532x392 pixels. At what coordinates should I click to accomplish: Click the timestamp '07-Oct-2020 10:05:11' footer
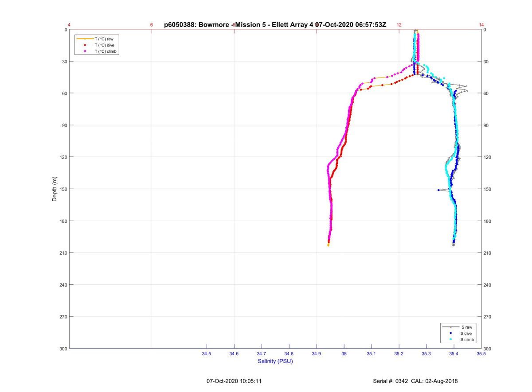click(234, 381)
